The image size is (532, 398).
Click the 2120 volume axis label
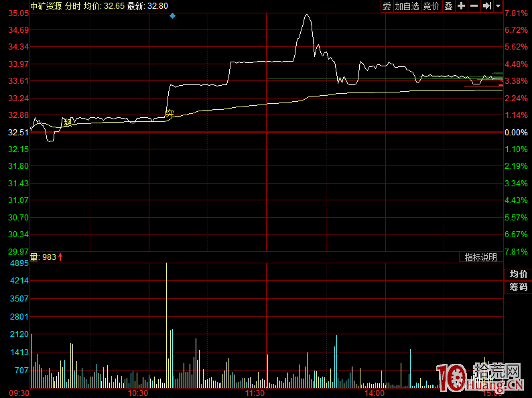point(19,334)
